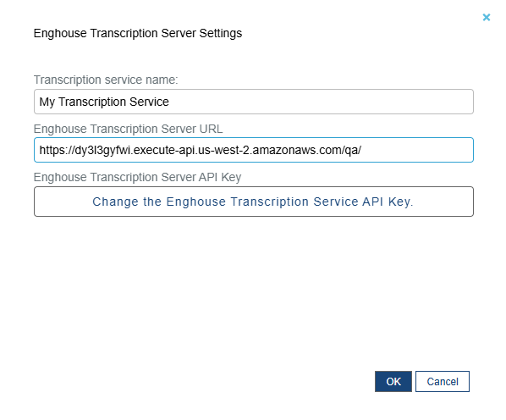This screenshot has height=420, width=506.
Task: Click inside the highlighted Server URL box
Action: (x=254, y=150)
